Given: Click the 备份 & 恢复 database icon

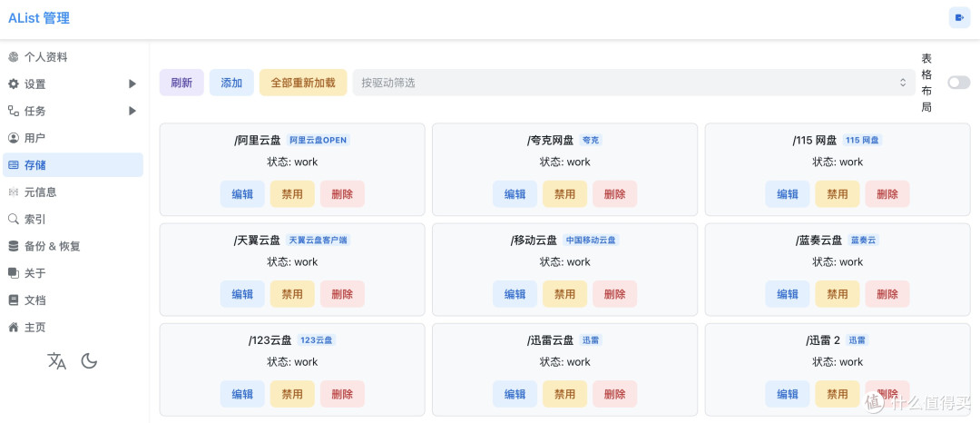Looking at the screenshot, I should (13, 246).
